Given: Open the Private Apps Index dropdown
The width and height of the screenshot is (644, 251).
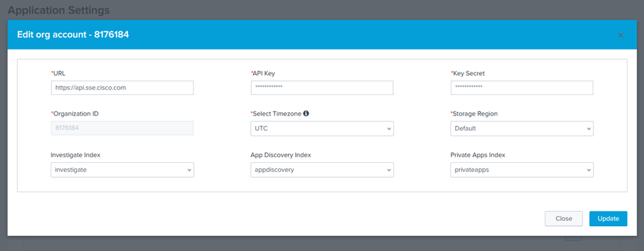Looking at the screenshot, I should [522, 170].
